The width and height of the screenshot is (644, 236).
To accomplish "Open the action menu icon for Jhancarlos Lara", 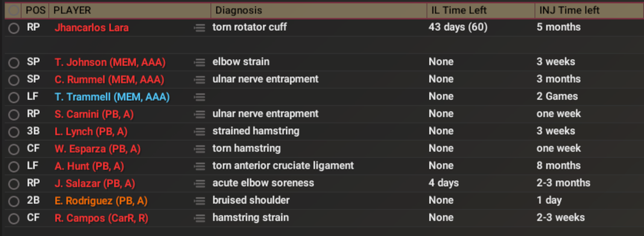I will coord(200,28).
